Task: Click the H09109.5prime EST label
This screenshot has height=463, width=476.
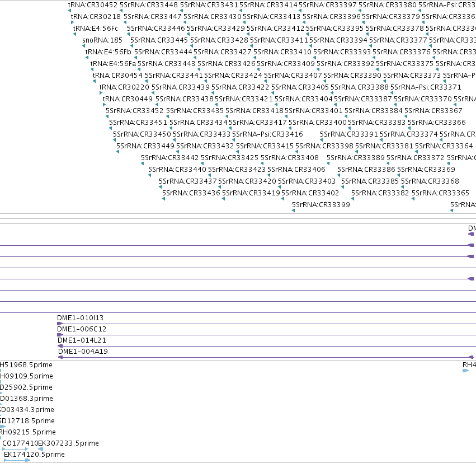Action: point(26,376)
